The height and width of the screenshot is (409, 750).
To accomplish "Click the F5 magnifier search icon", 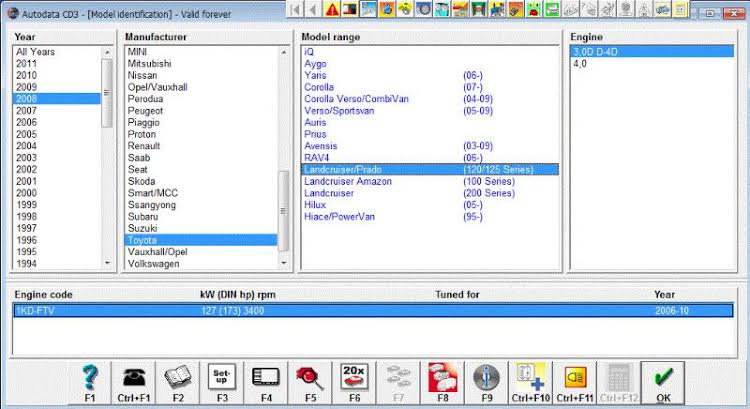I will 309,378.
